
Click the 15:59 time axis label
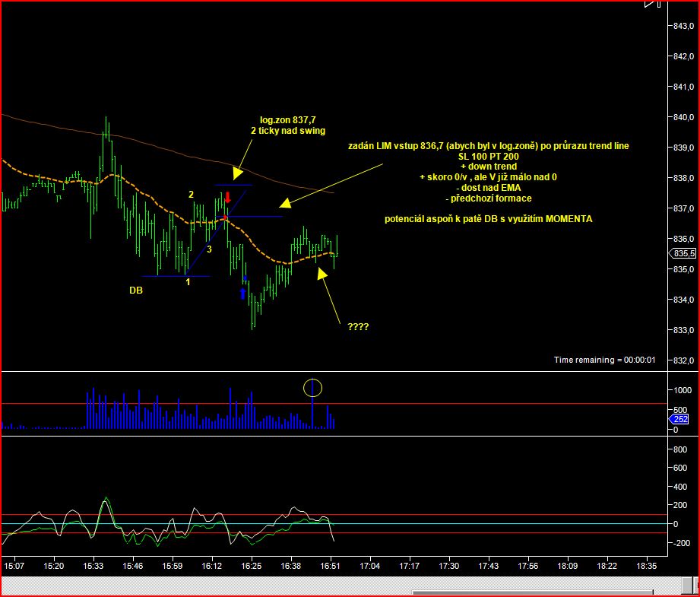(x=172, y=566)
